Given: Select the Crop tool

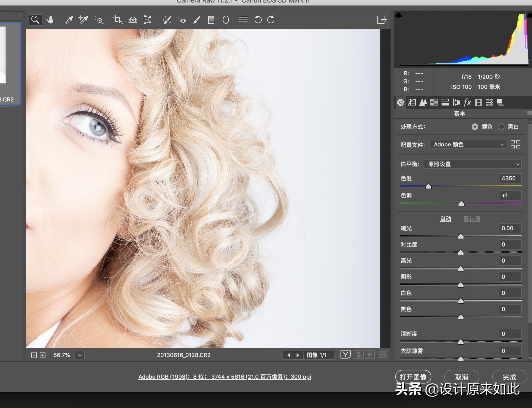Looking at the screenshot, I should click(117, 20).
